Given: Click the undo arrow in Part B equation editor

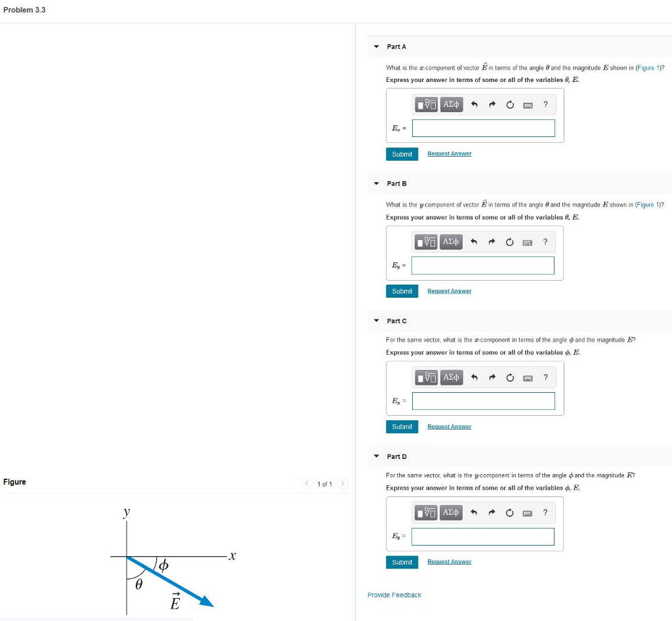Looking at the screenshot, I should [x=474, y=241].
